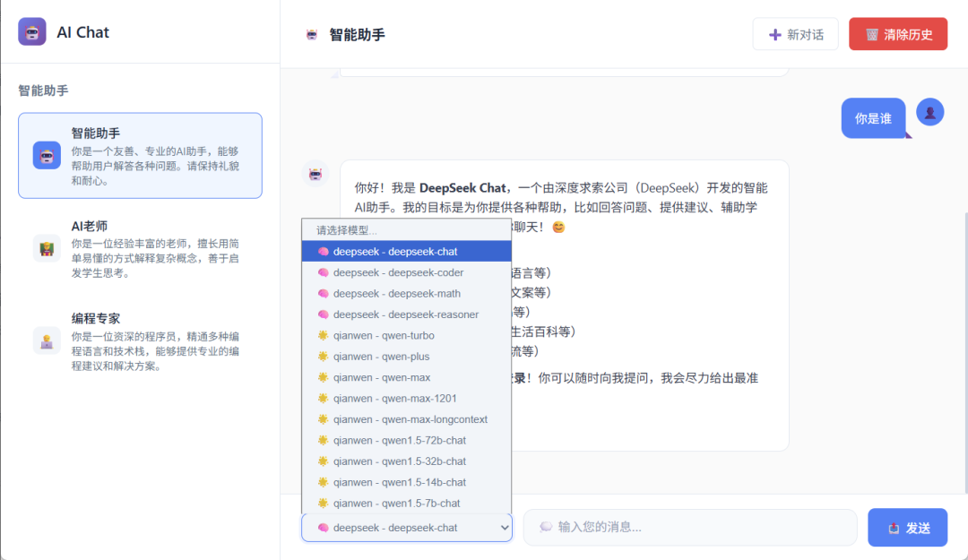Click the 智能助手 card avatar icon
The height and width of the screenshot is (560, 968).
[47, 155]
